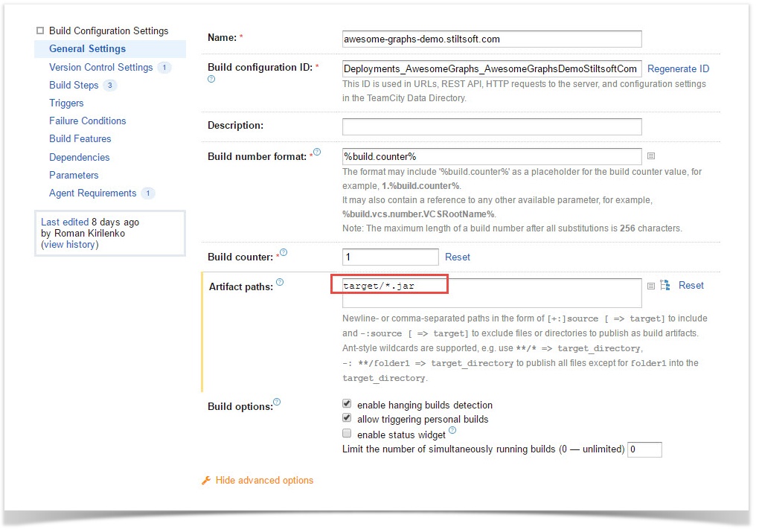
Task: Hide advanced options
Action: [x=264, y=480]
